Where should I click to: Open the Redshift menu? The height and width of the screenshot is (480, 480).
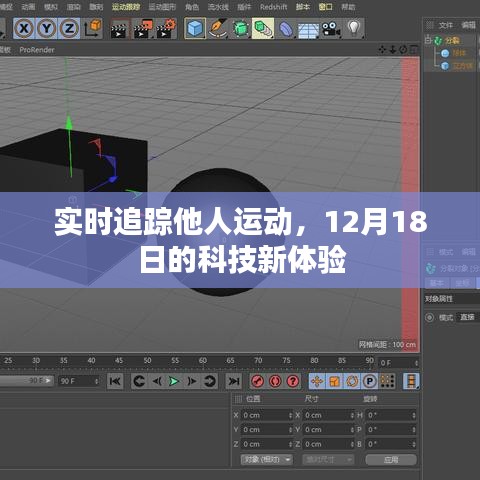click(274, 7)
